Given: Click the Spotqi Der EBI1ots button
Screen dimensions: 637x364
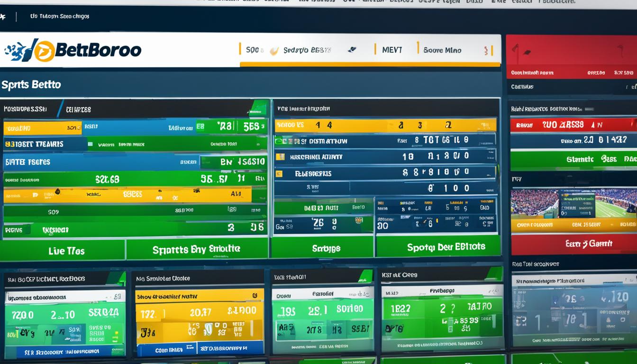Looking at the screenshot, I should [x=438, y=246].
